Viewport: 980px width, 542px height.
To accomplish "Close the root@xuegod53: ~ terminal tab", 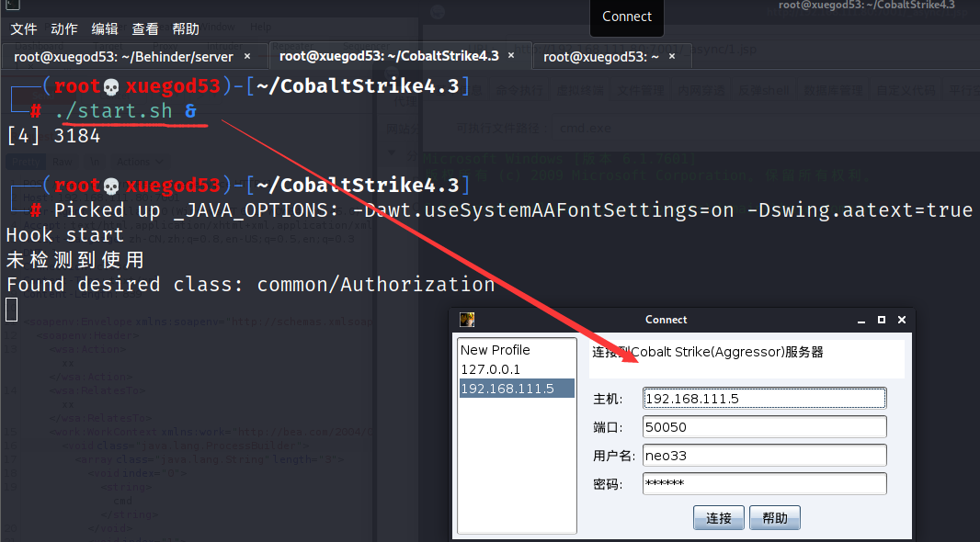I will (x=672, y=56).
